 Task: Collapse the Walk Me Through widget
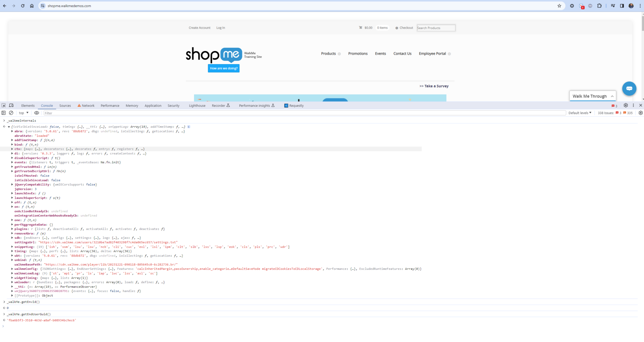point(612,96)
